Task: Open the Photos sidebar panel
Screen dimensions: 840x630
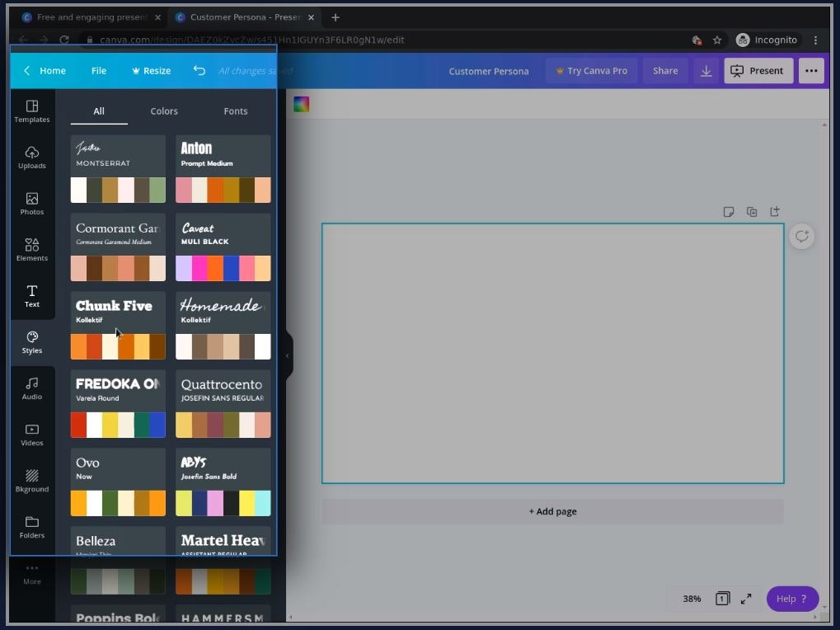Action: 32,205
